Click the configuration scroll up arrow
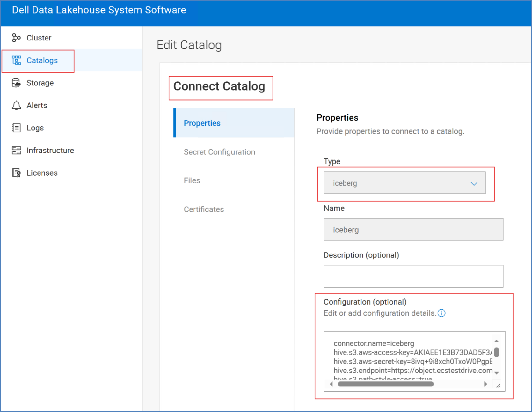 [x=496, y=341]
